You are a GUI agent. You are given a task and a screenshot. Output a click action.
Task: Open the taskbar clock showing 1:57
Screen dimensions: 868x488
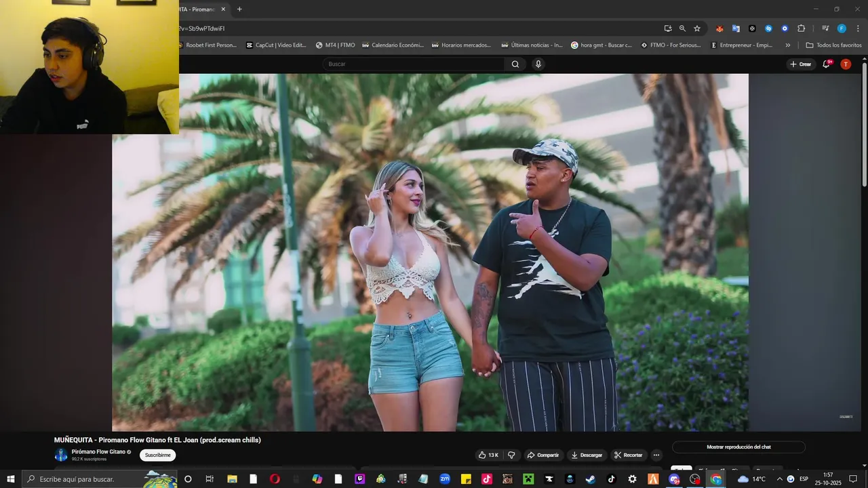pyautogui.click(x=828, y=479)
